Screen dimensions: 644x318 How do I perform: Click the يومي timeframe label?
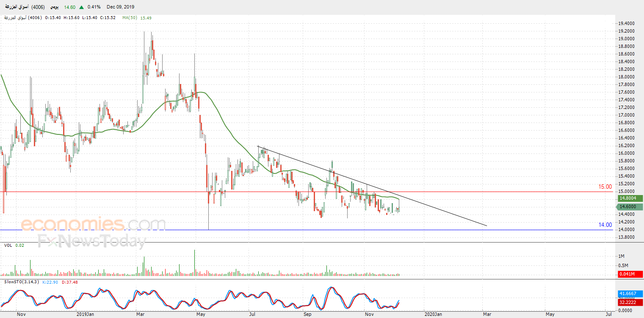coord(55,7)
